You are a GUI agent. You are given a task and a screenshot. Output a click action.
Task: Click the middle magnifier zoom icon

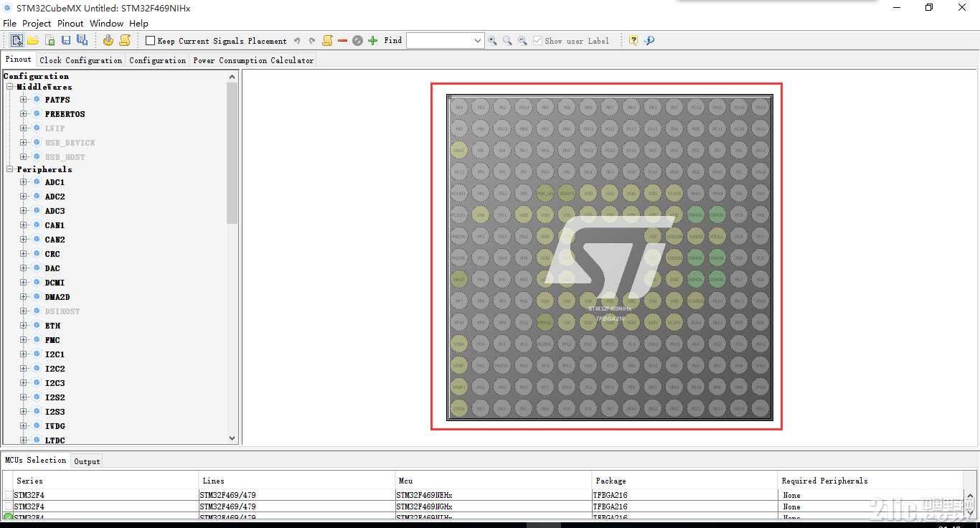tap(507, 41)
